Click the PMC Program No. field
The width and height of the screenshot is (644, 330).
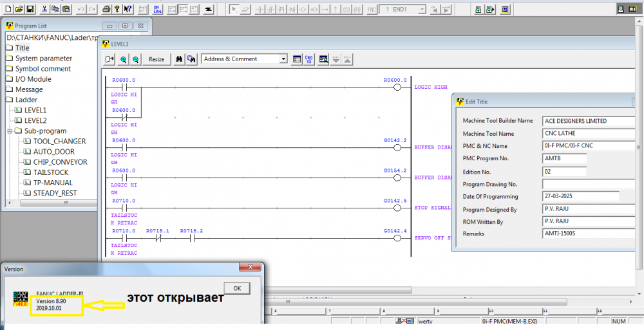(x=564, y=158)
